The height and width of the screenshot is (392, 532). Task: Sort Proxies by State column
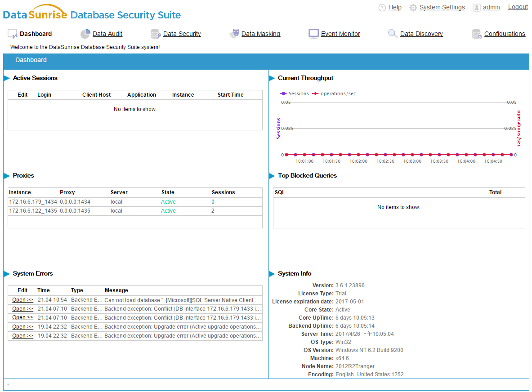pyautogui.click(x=168, y=192)
